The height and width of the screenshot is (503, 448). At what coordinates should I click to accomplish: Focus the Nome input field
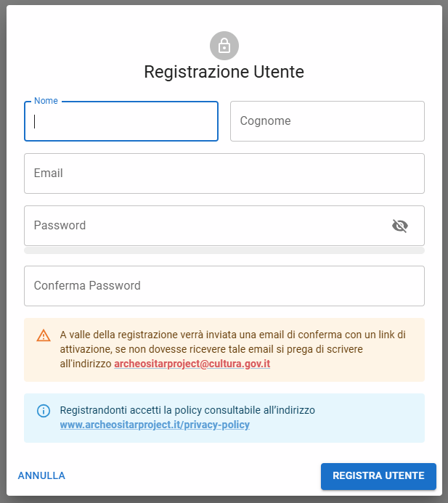point(121,121)
